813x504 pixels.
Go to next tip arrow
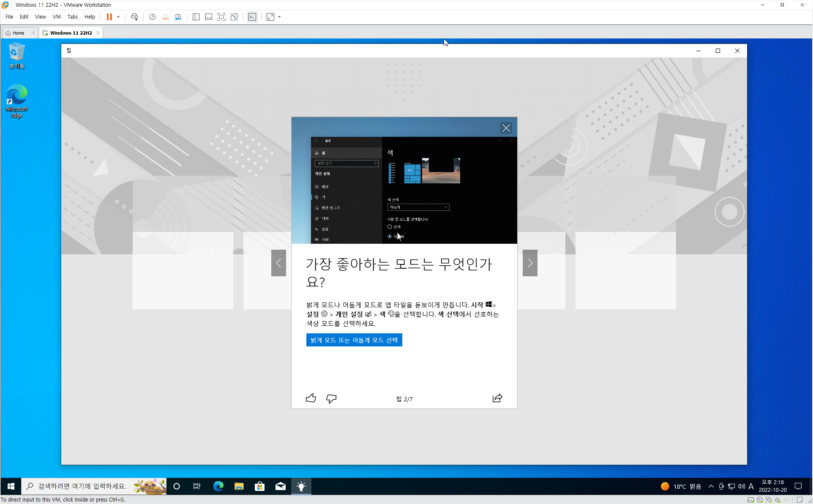pos(530,263)
